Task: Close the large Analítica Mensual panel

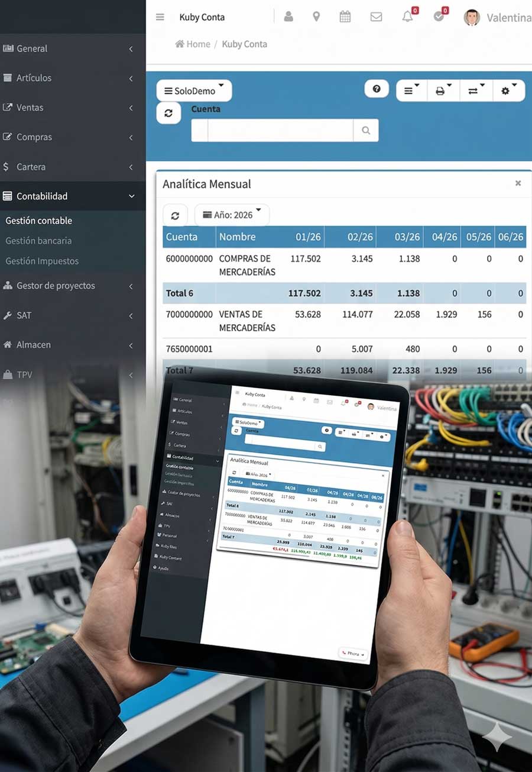Action: [518, 183]
